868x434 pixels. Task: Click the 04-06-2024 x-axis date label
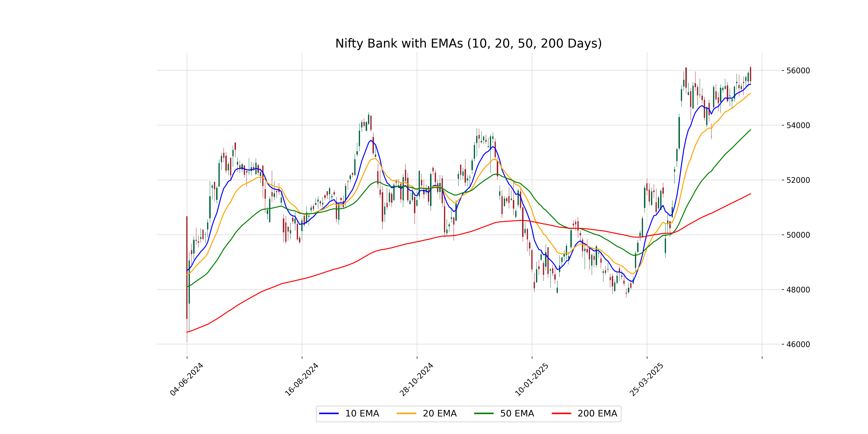point(186,379)
